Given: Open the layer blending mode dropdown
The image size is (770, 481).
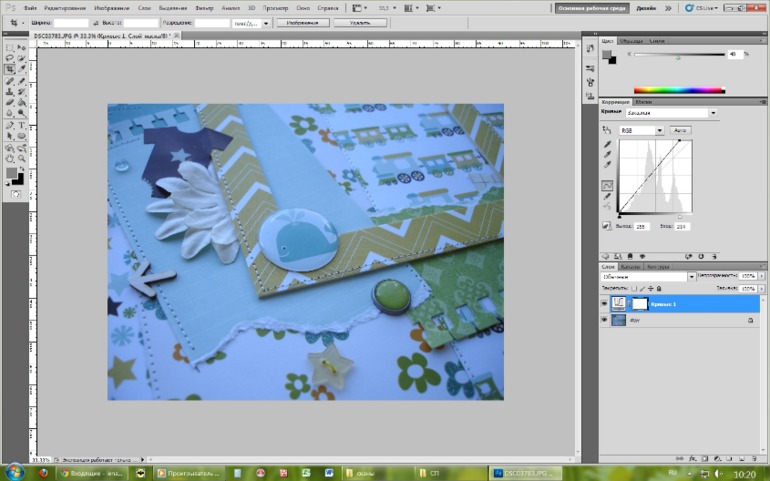Looking at the screenshot, I should (x=646, y=276).
